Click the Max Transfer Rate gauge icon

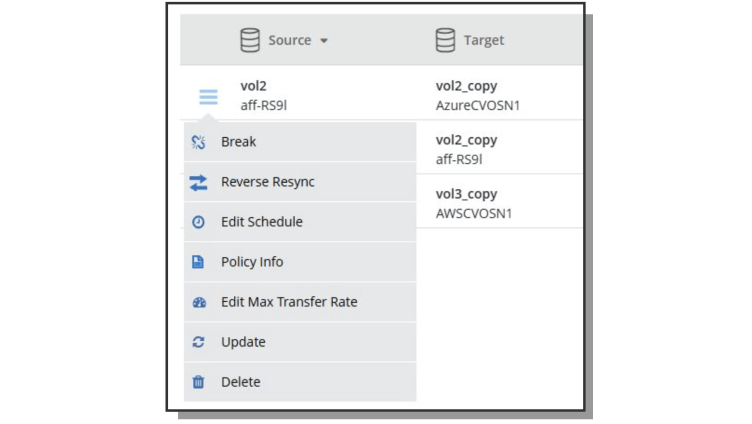(198, 302)
